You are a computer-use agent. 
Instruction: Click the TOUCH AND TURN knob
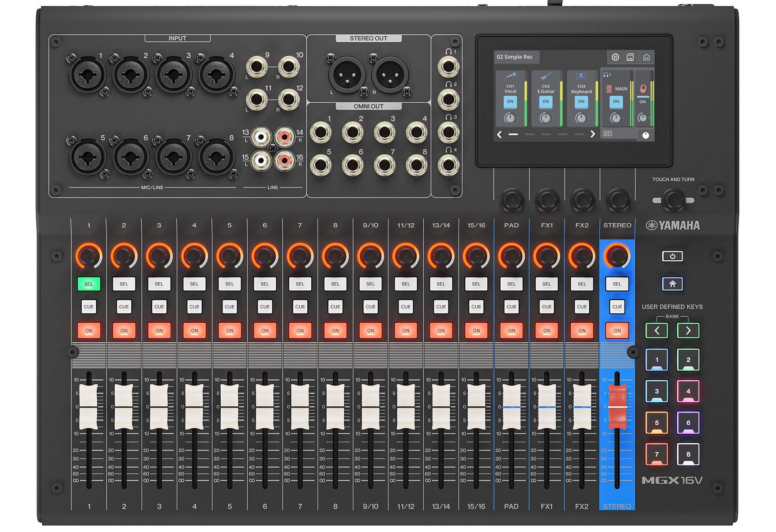tap(673, 200)
